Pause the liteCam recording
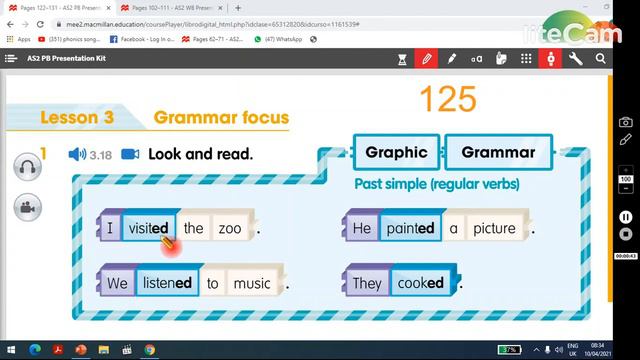The height and width of the screenshot is (360, 640). (x=626, y=217)
